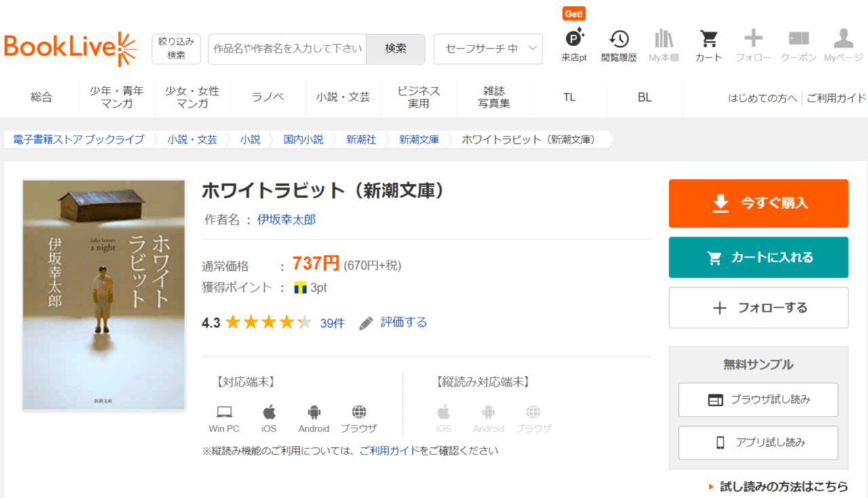Click ブラウザ試し読み sample button
Screen dimensions: 868x498
(x=758, y=400)
